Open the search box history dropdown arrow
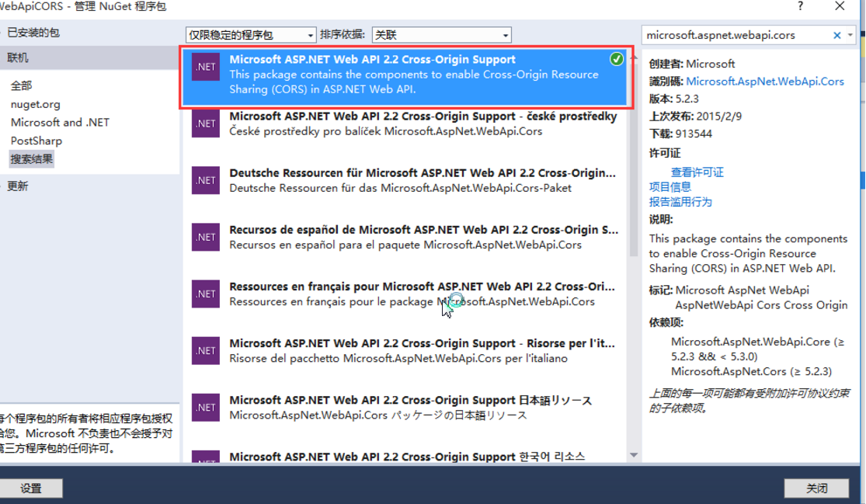 pos(850,35)
